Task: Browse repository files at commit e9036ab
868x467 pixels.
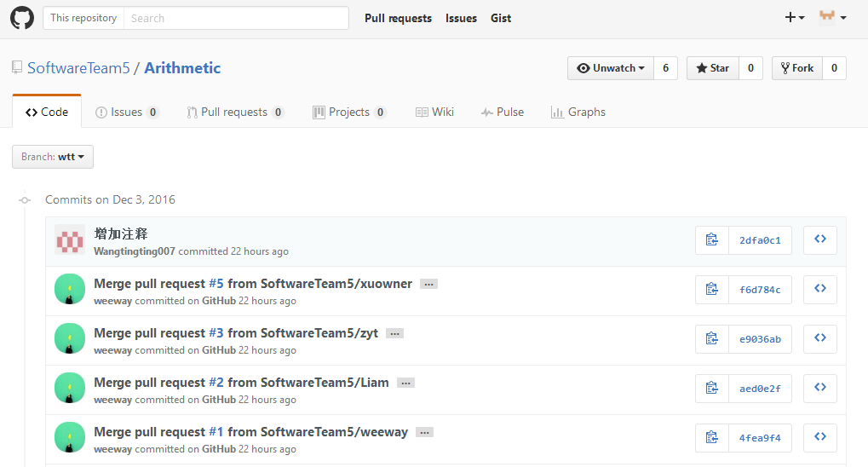Action: pos(820,338)
